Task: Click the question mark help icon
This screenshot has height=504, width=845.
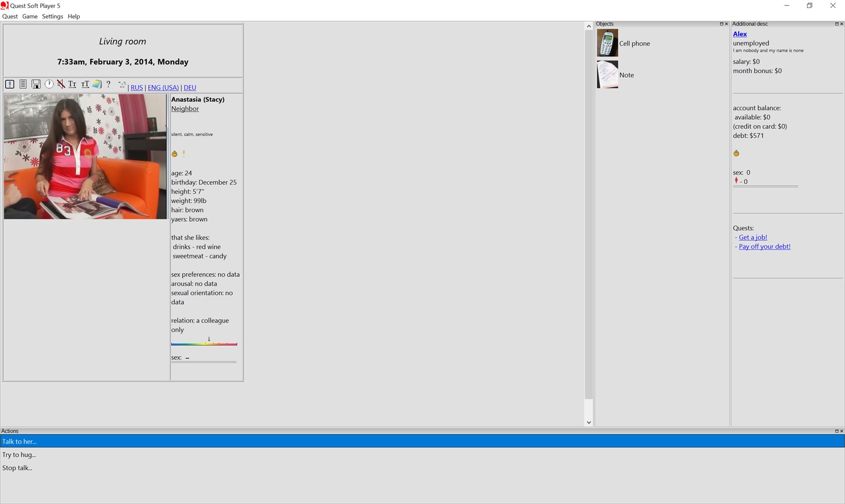Action: click(108, 84)
